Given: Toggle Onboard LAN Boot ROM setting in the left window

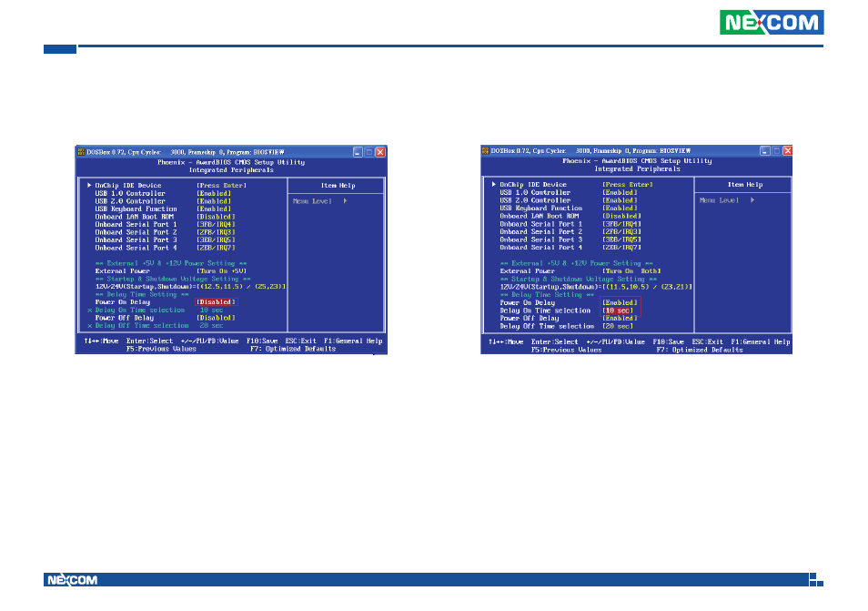Looking at the screenshot, I should click(216, 216).
